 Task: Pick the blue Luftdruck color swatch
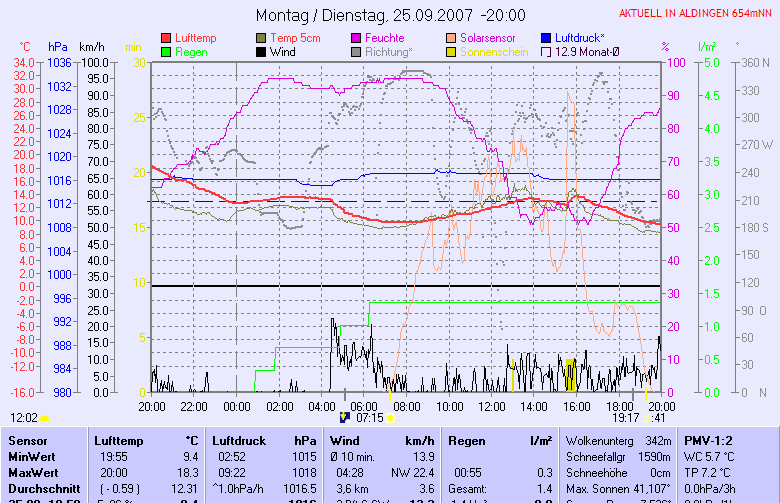pyautogui.click(x=546, y=37)
